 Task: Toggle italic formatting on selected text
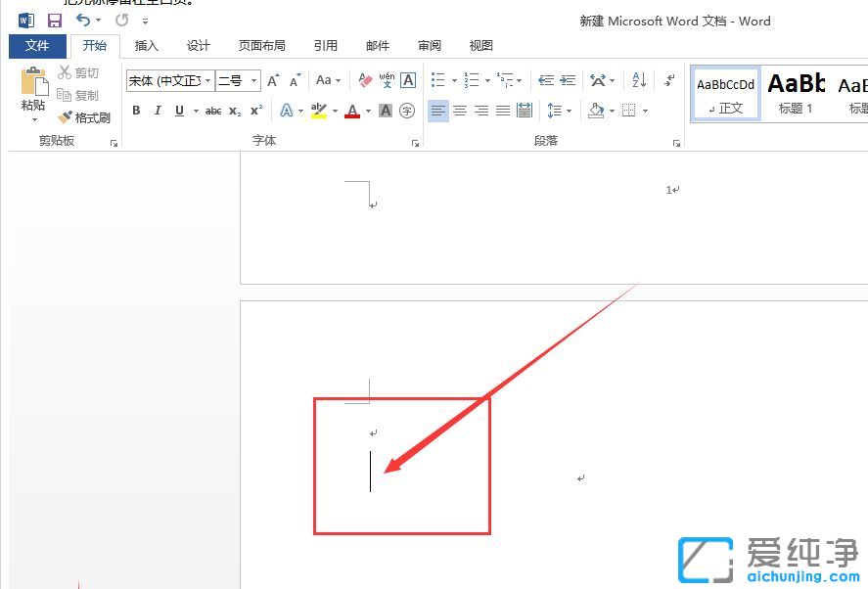click(x=158, y=111)
